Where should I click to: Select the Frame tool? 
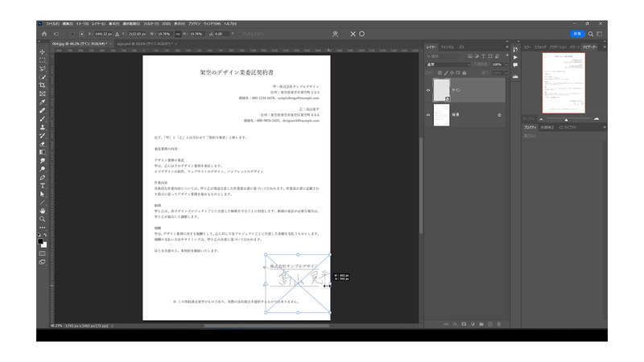(x=43, y=94)
